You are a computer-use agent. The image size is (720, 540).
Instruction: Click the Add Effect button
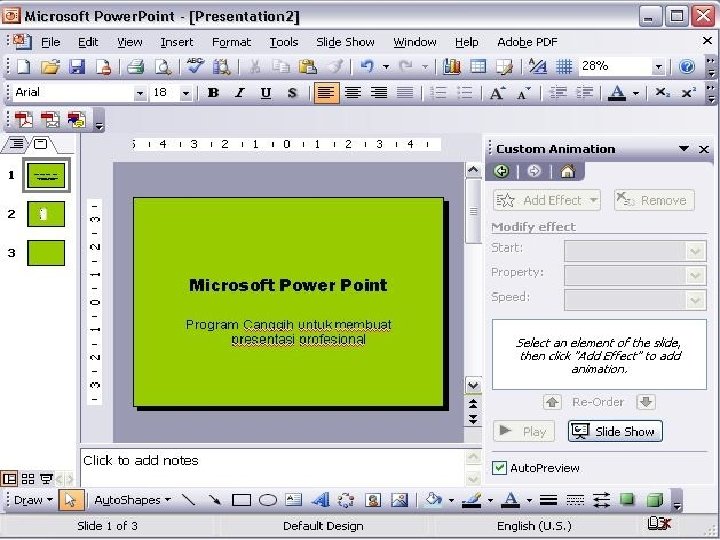(546, 200)
